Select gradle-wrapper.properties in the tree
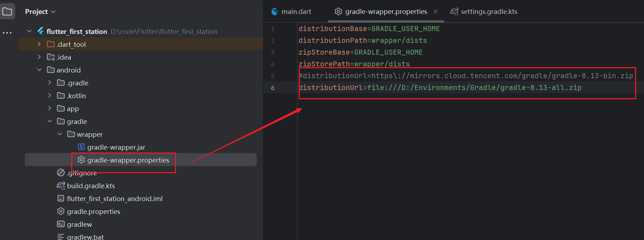Screen dimensions: 644x240 click(128, 160)
